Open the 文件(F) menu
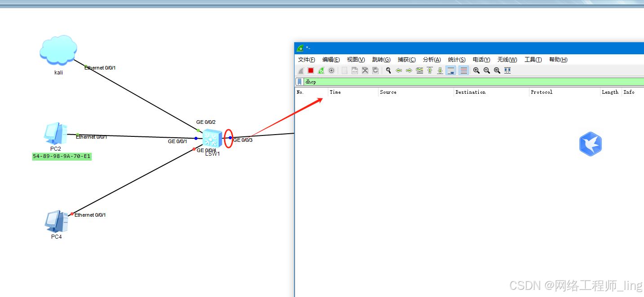 [x=307, y=60]
